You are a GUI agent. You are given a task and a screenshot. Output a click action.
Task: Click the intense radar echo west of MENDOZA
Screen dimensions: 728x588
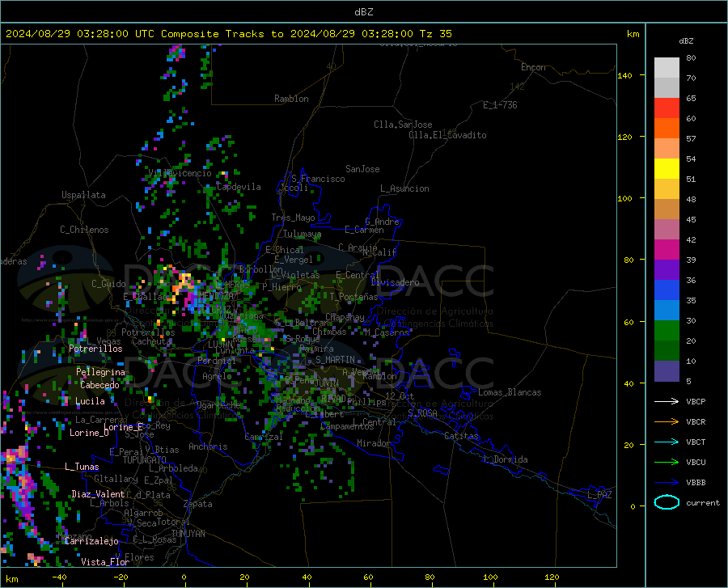tap(184, 288)
